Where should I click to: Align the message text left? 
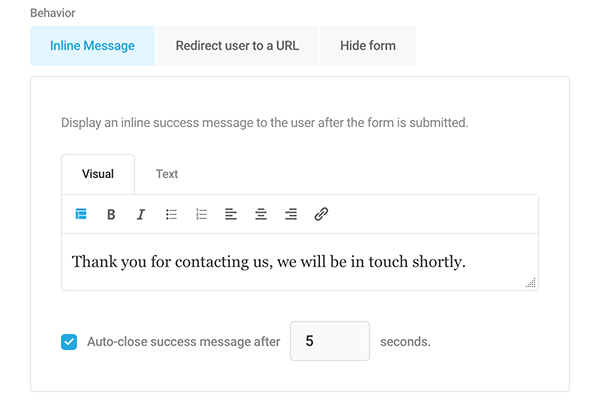[x=231, y=214]
